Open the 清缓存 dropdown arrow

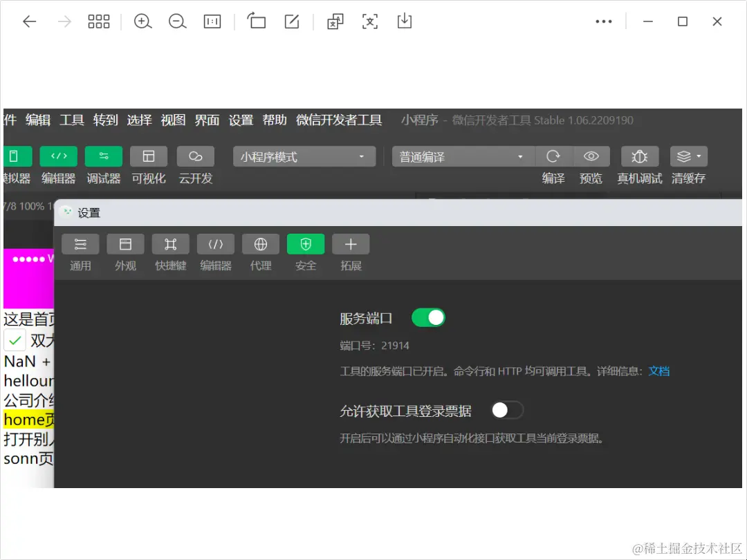click(x=697, y=156)
